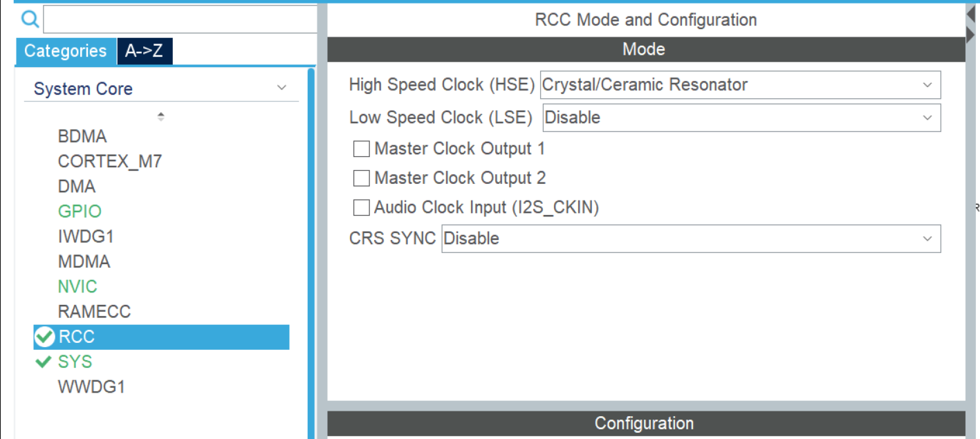Click the collapse arrow at panel top-right
Viewport: 980px width, 439px height.
(x=971, y=13)
